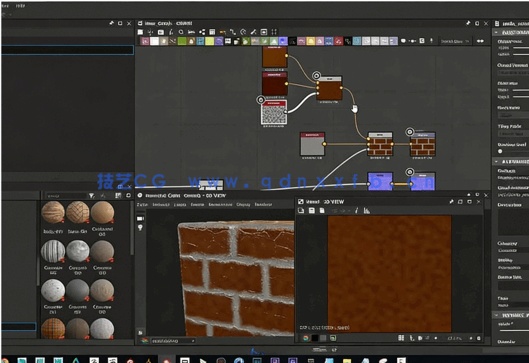Viewport: 529px width, 363px height.
Task: Click the comment bubble icon in node palette bar
Action: click(x=403, y=41)
